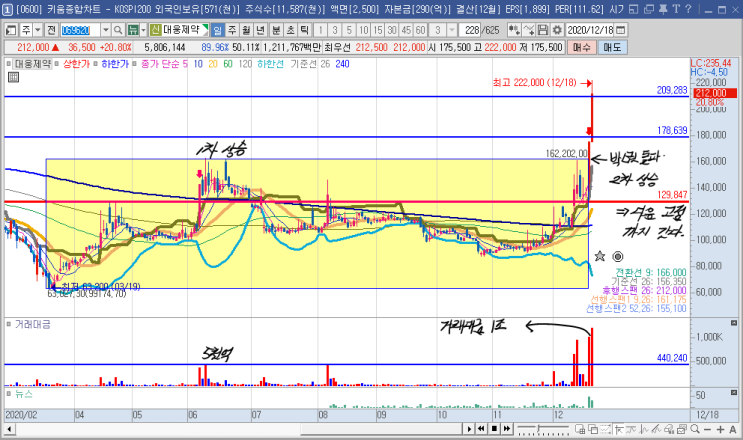Select the 년 yearly period toggle
Image resolution: width=743 pixels, height=440 pixels.
click(260, 30)
